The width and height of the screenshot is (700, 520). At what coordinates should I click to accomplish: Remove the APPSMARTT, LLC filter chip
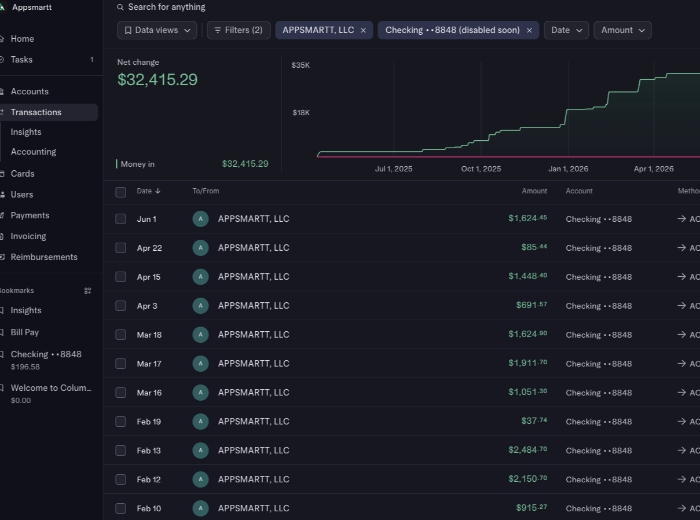point(363,30)
